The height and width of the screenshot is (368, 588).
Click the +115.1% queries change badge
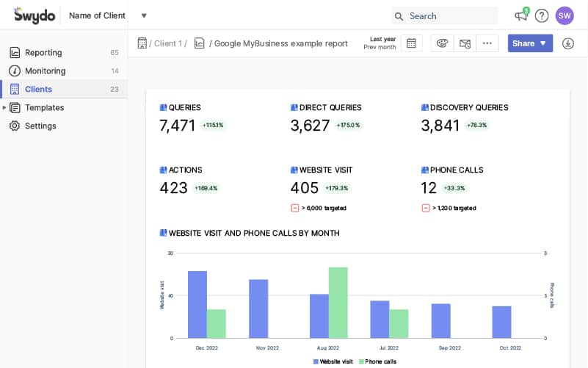tap(213, 126)
